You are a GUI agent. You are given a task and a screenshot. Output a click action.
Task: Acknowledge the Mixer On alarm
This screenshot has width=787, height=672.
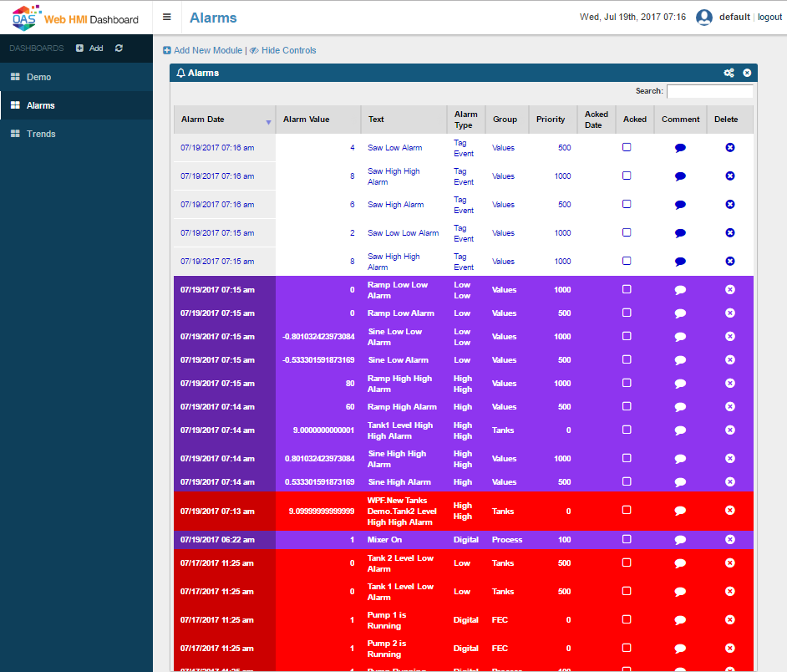(627, 539)
